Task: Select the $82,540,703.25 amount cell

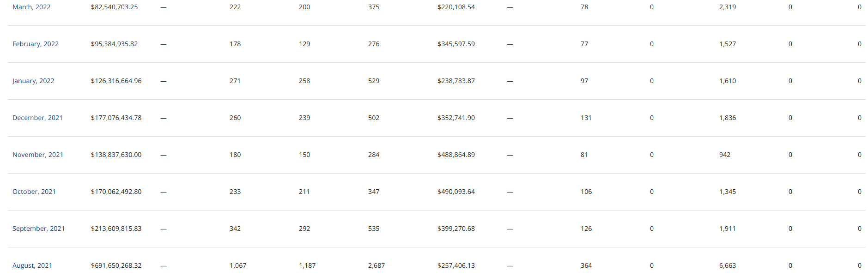Action: [x=115, y=7]
